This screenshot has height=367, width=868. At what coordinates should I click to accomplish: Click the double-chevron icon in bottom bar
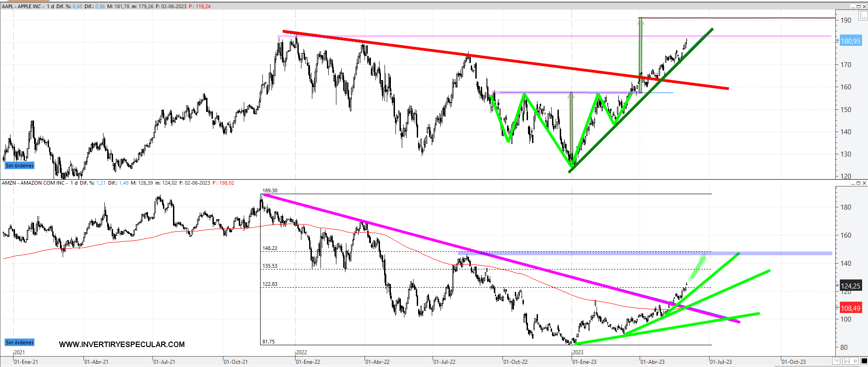tap(836, 361)
